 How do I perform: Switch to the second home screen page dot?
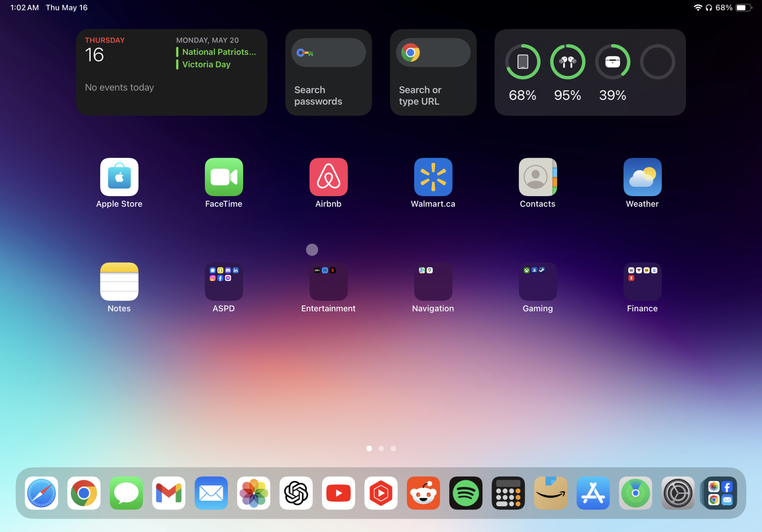click(381, 449)
